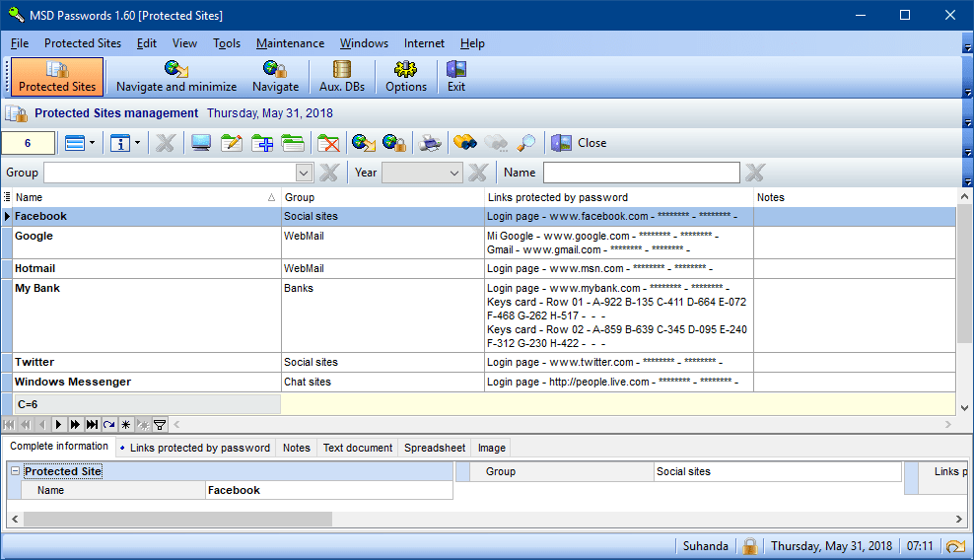Click Links protected by password column header
The image size is (974, 560).
(619, 197)
